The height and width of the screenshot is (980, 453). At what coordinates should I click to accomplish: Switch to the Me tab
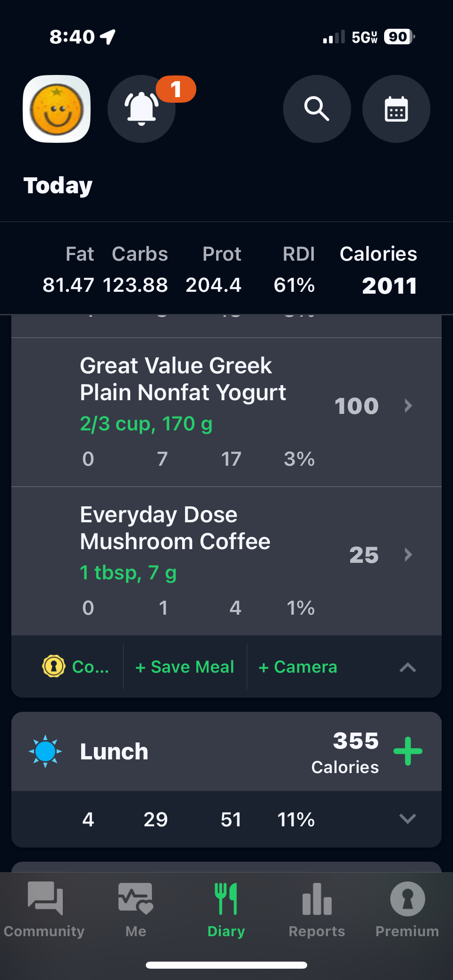(136, 908)
